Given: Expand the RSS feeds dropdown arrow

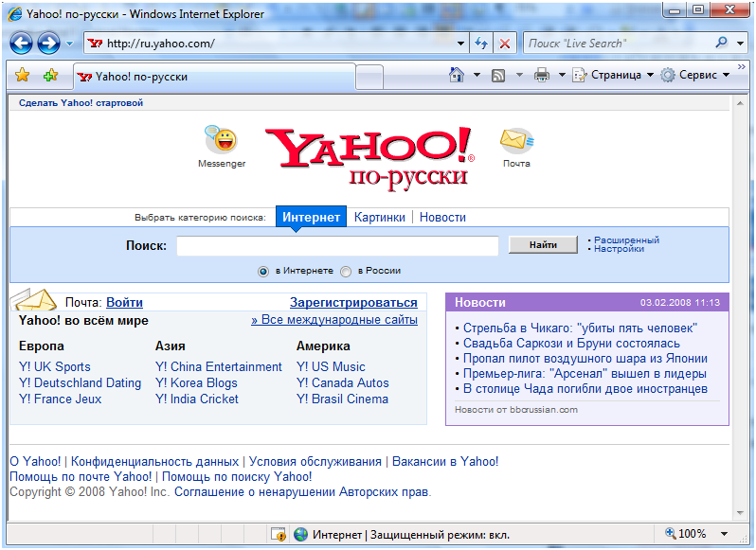Looking at the screenshot, I should point(519,75).
